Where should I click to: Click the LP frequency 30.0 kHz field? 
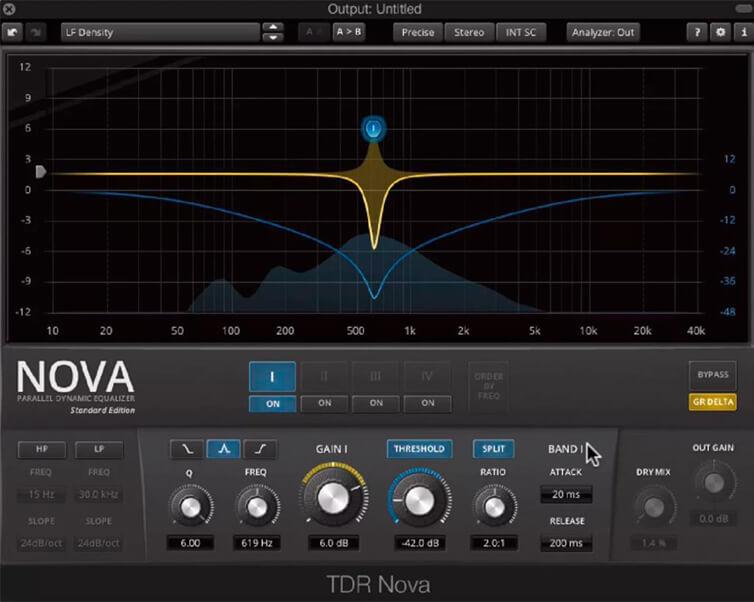pyautogui.click(x=99, y=494)
